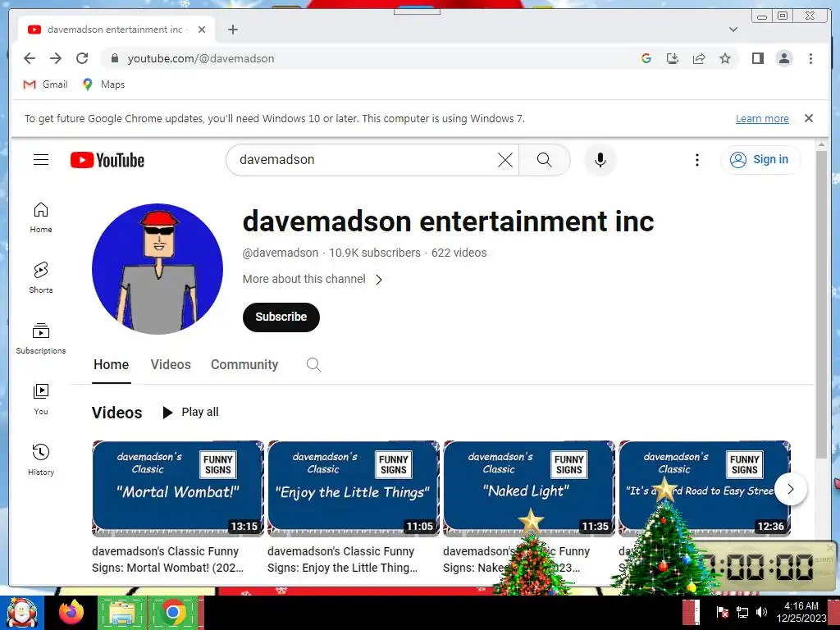Open Enjoy the Little Things thumbnail
The width and height of the screenshot is (840, 630).
tap(354, 488)
